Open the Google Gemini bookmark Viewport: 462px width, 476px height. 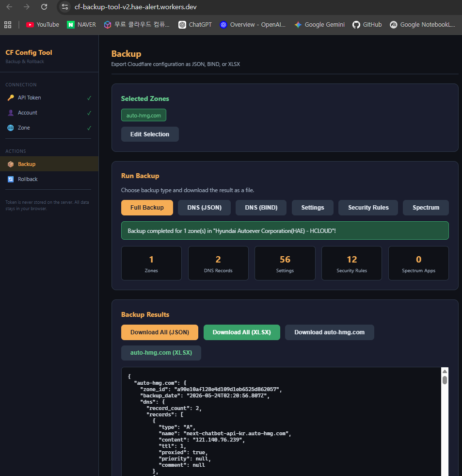click(x=319, y=25)
